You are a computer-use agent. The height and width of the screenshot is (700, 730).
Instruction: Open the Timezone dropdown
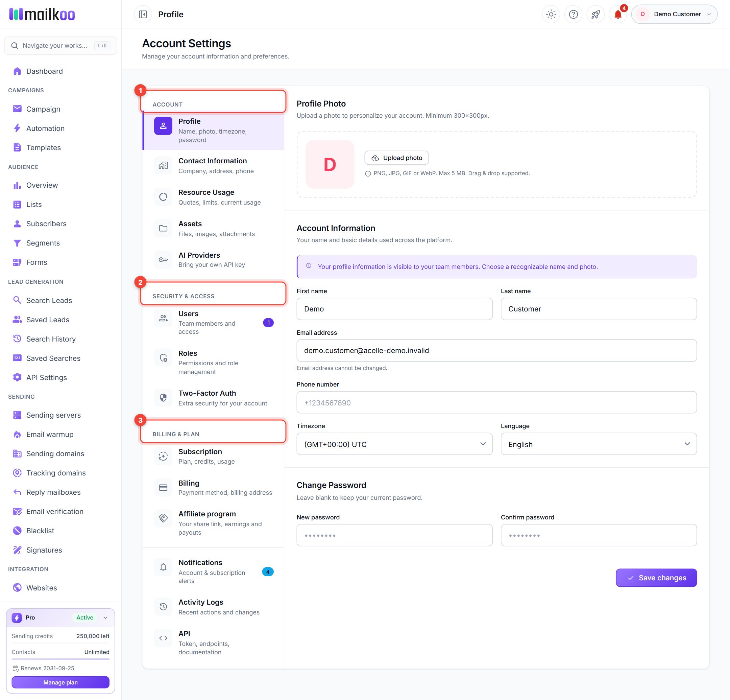pos(394,444)
